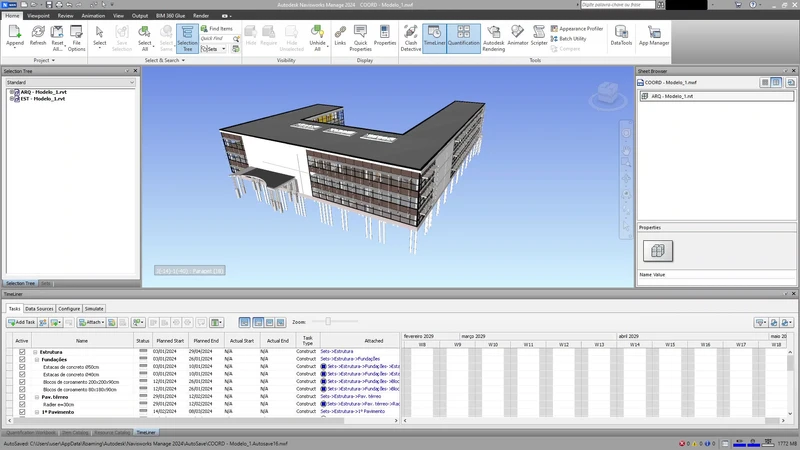This screenshot has width=800, height=450.
Task: Click the Planned Start column header
Action: coord(170,341)
